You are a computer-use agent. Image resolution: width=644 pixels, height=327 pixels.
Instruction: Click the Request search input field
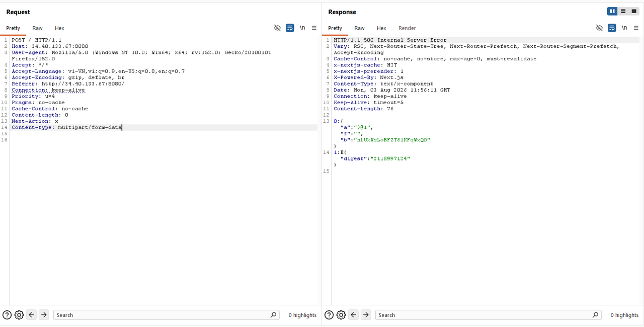pos(166,315)
